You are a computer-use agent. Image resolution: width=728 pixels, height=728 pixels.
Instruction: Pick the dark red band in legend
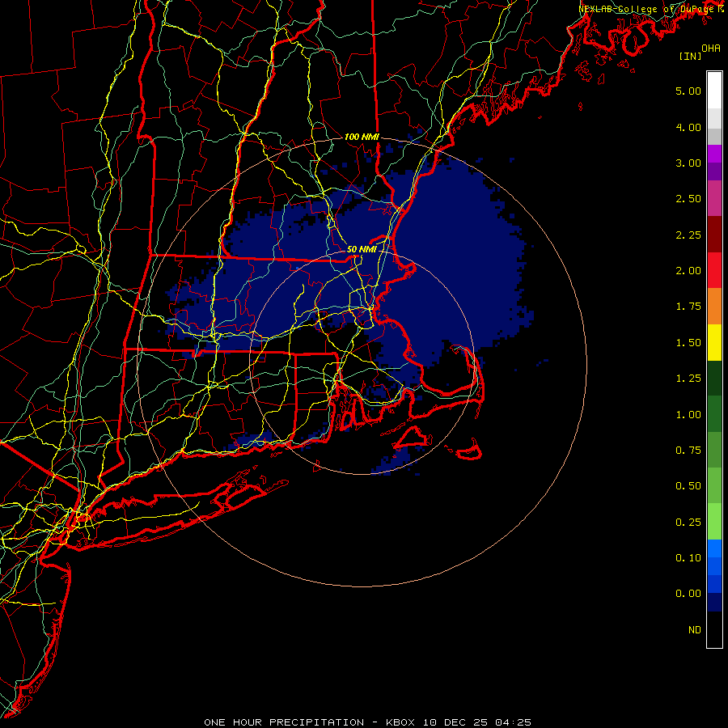714,235
